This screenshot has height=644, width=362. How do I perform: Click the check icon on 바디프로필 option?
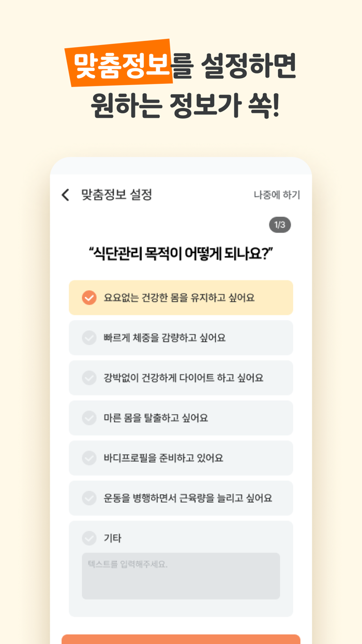click(x=88, y=458)
